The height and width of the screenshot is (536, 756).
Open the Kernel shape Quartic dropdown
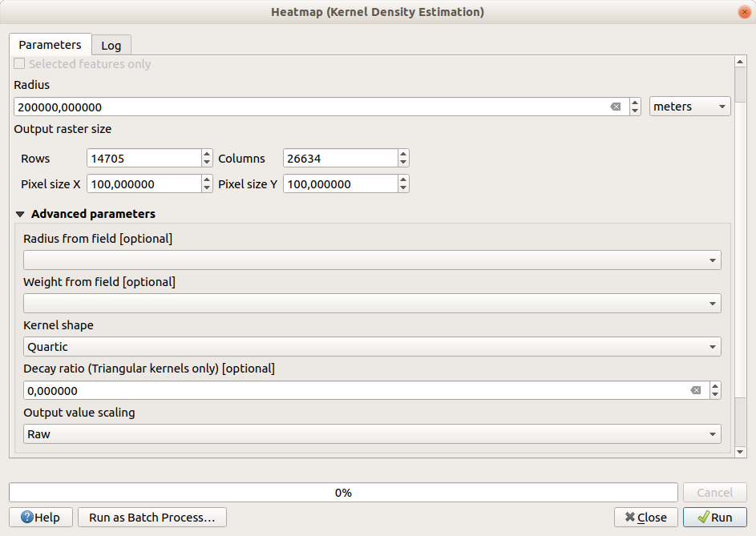coord(371,347)
